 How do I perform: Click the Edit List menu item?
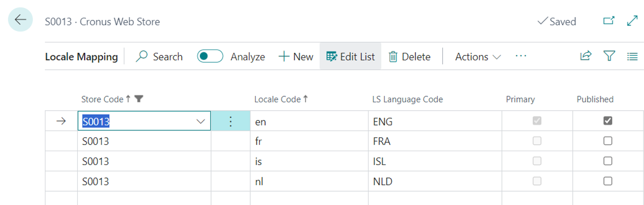(x=351, y=57)
